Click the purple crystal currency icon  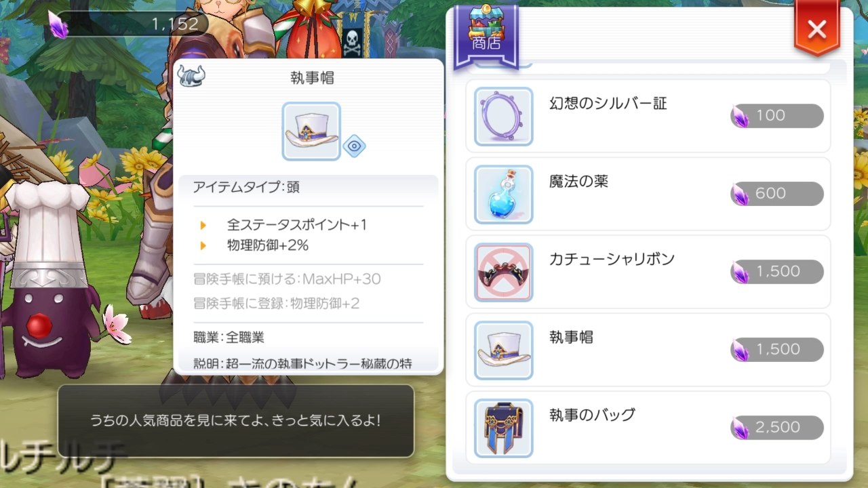click(58, 24)
